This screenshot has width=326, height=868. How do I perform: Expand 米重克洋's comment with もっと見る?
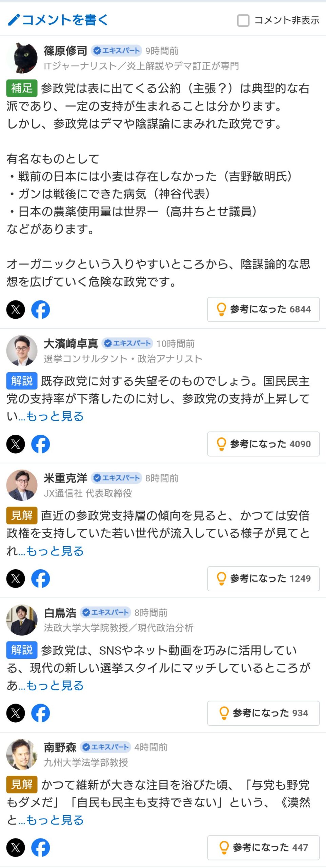[55, 551]
